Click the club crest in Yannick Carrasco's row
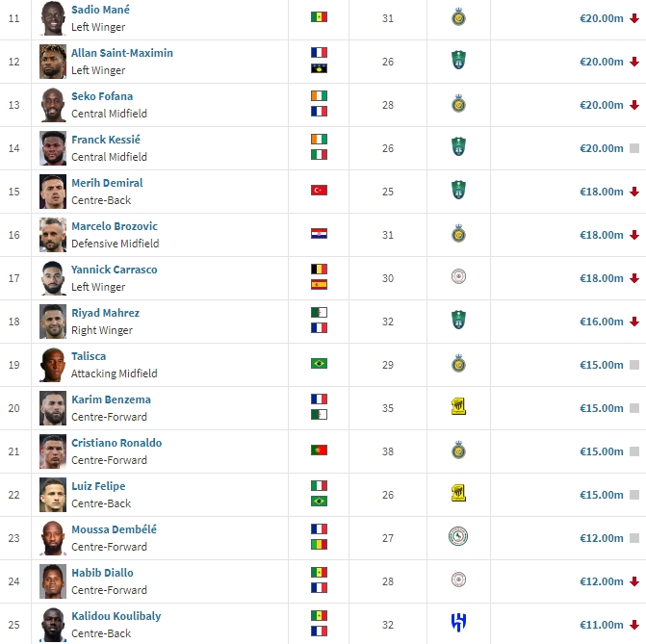Viewport: 646px width, 644px height. coord(458,276)
